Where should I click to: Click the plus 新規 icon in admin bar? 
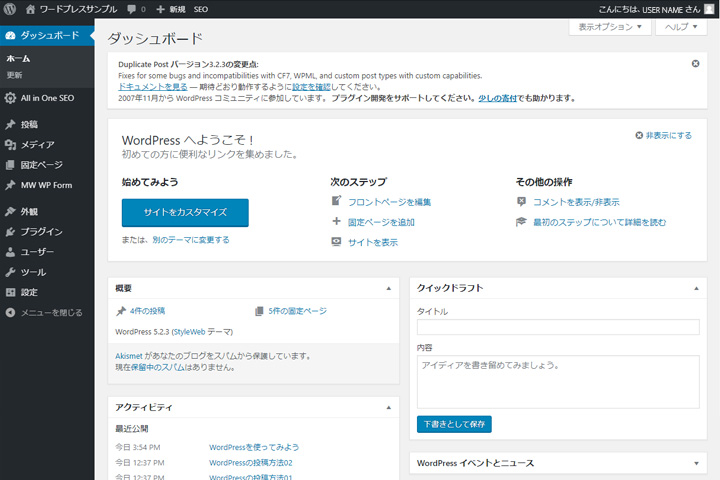pos(160,9)
